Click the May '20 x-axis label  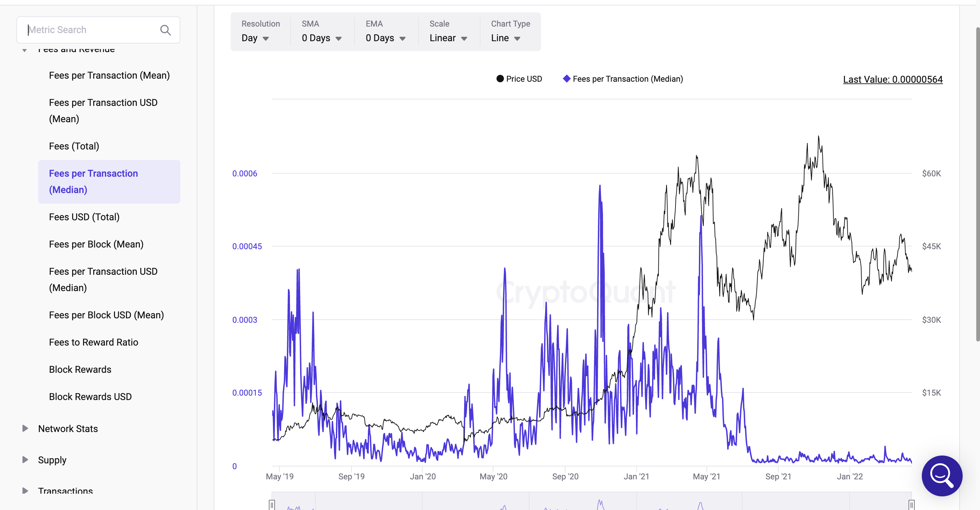(x=493, y=477)
